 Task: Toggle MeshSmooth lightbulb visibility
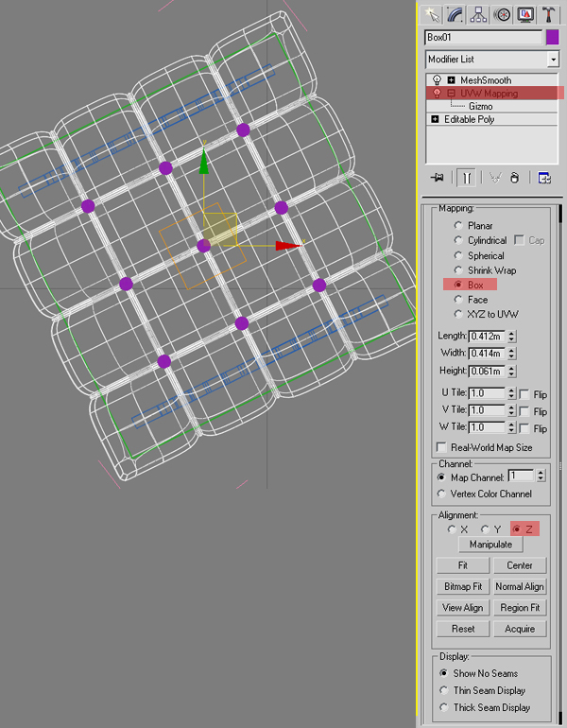pyautogui.click(x=437, y=79)
